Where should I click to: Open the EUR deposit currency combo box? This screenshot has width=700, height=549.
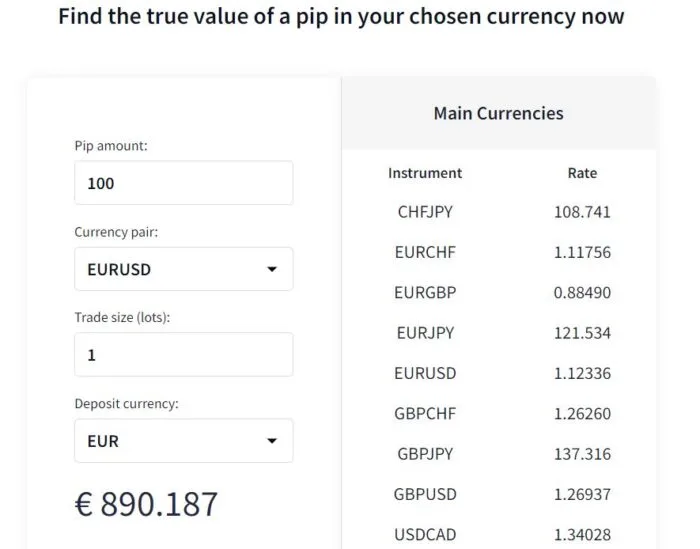183,441
